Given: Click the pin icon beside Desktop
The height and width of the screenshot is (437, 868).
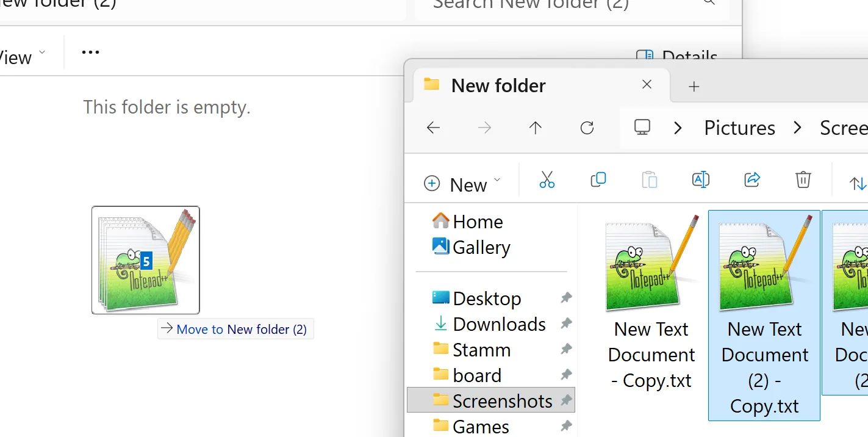Looking at the screenshot, I should (x=566, y=298).
